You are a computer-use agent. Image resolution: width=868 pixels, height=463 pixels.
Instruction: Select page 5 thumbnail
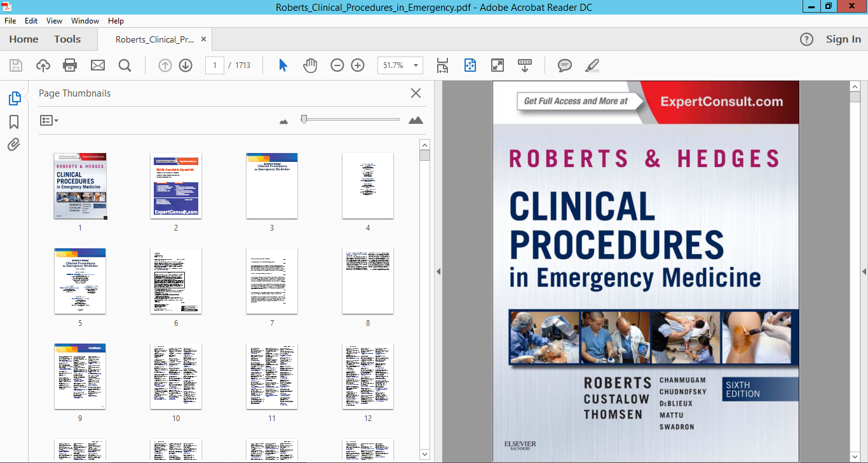click(x=80, y=281)
